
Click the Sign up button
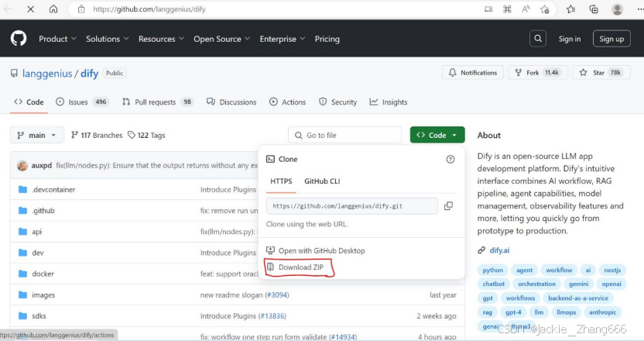(x=611, y=39)
